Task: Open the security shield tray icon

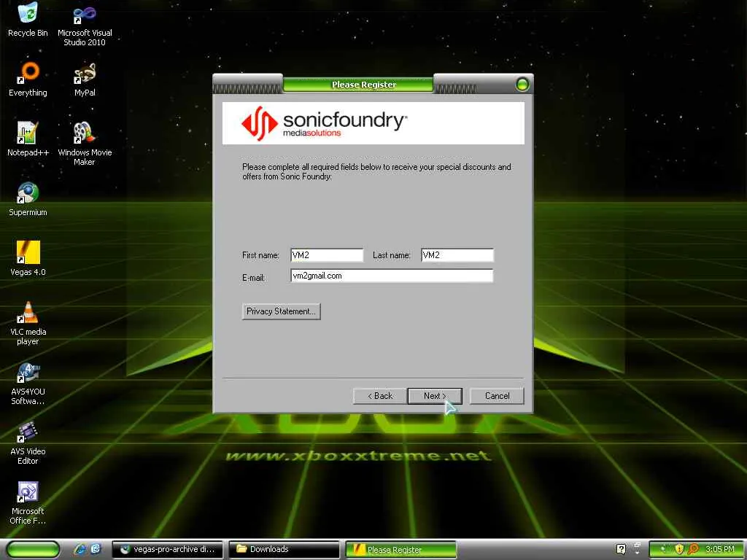Action: 679,549
